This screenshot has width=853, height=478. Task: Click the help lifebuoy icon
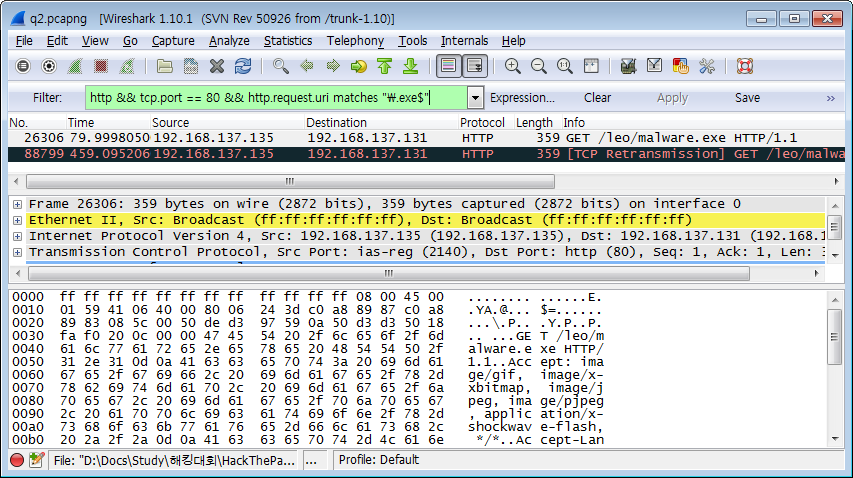[x=744, y=67]
